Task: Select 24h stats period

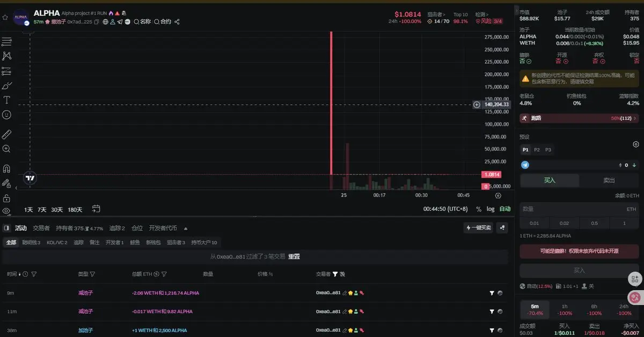Action: tap(624, 309)
